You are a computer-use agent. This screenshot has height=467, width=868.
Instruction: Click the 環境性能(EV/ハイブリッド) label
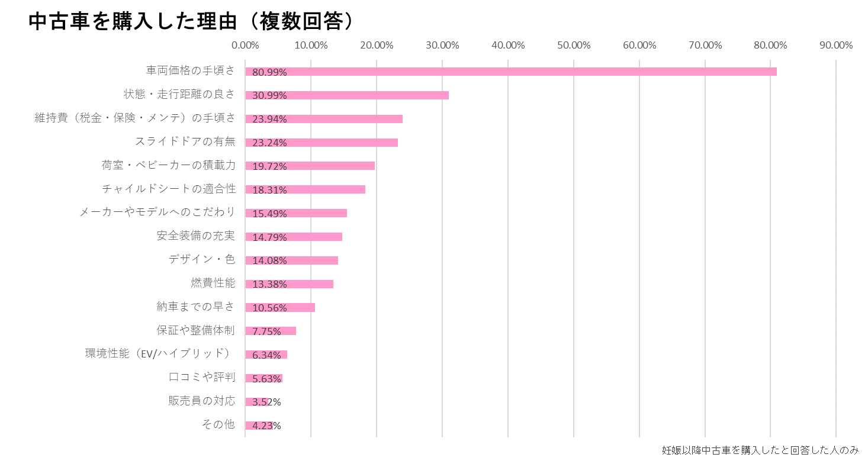tap(157, 353)
